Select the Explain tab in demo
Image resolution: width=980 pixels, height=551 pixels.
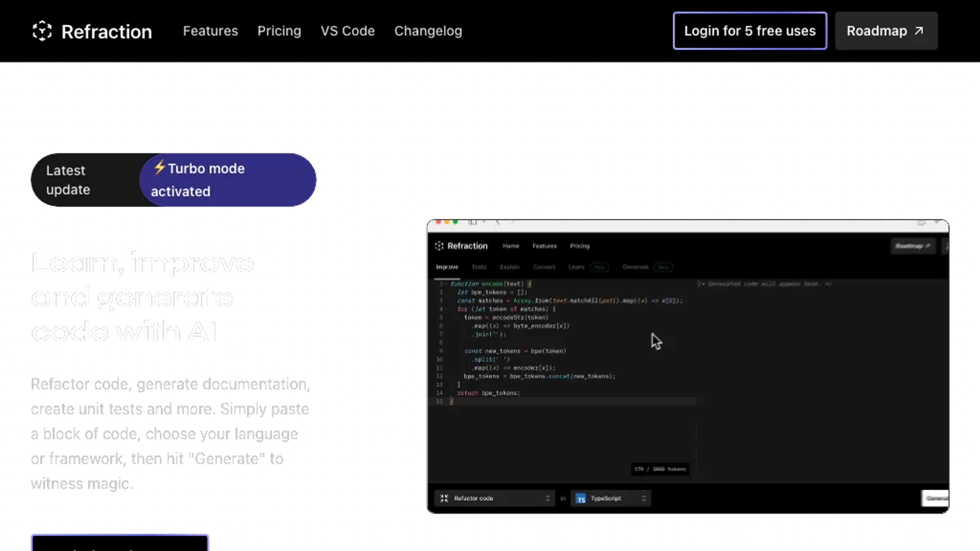(510, 267)
